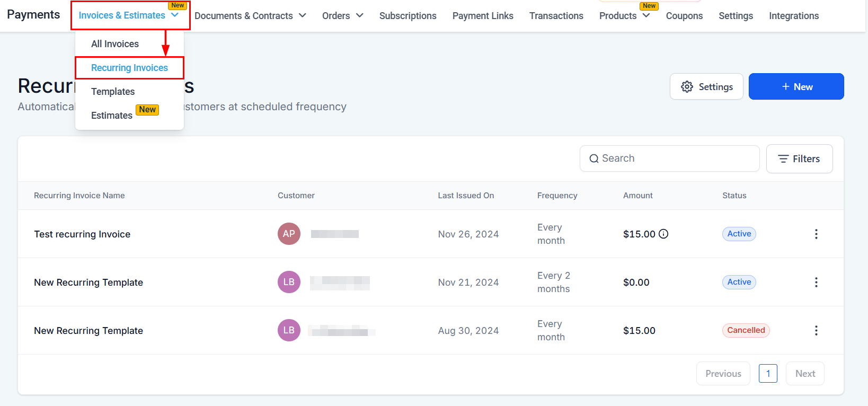This screenshot has height=406, width=868.
Task: Expand Products dropdown menu
Action: click(x=624, y=16)
